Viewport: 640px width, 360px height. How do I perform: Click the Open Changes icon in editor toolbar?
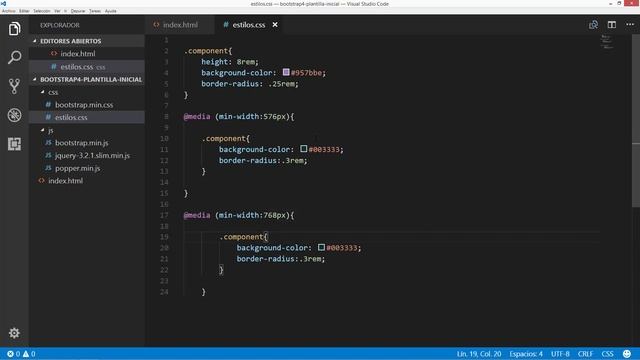(x=593, y=25)
